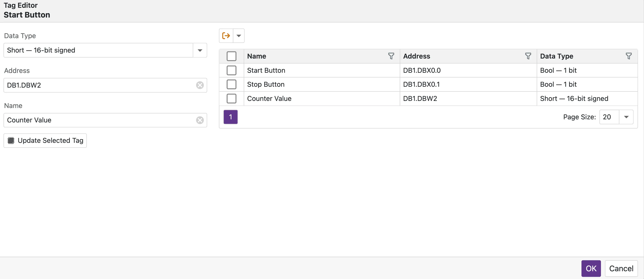
Task: Click the Data Type column filter icon
Action: pyautogui.click(x=628, y=56)
